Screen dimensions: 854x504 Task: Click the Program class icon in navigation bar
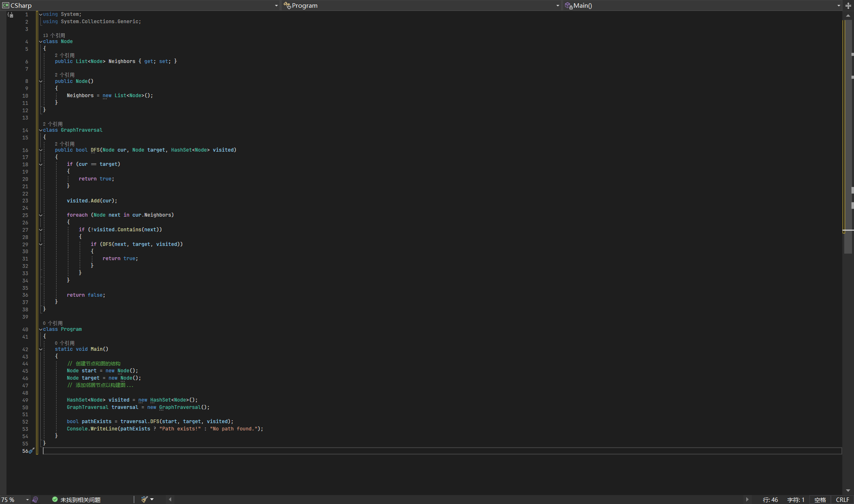coord(287,5)
